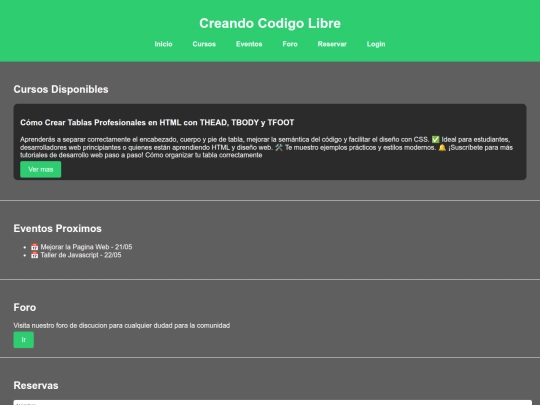Image resolution: width=540 pixels, height=405 pixels.
Task: Click the course description paragraph
Action: 266,147
